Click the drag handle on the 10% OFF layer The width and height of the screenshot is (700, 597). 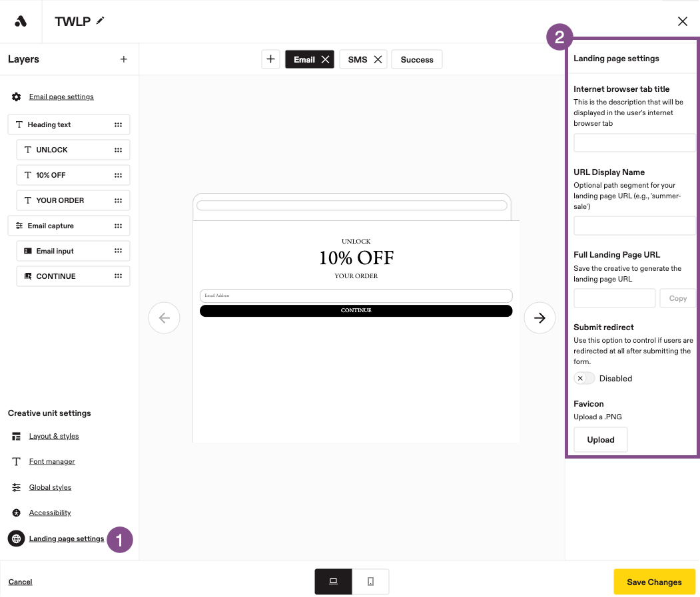pyautogui.click(x=118, y=175)
